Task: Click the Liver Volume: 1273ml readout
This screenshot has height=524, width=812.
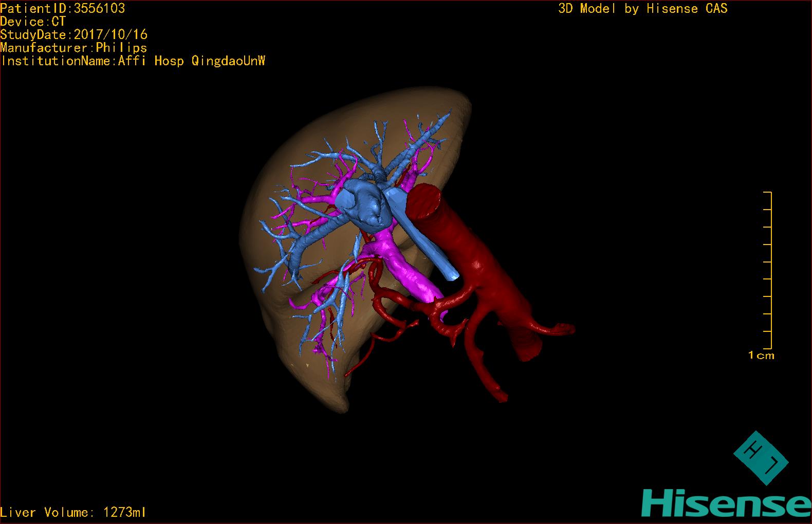Action: [73, 512]
